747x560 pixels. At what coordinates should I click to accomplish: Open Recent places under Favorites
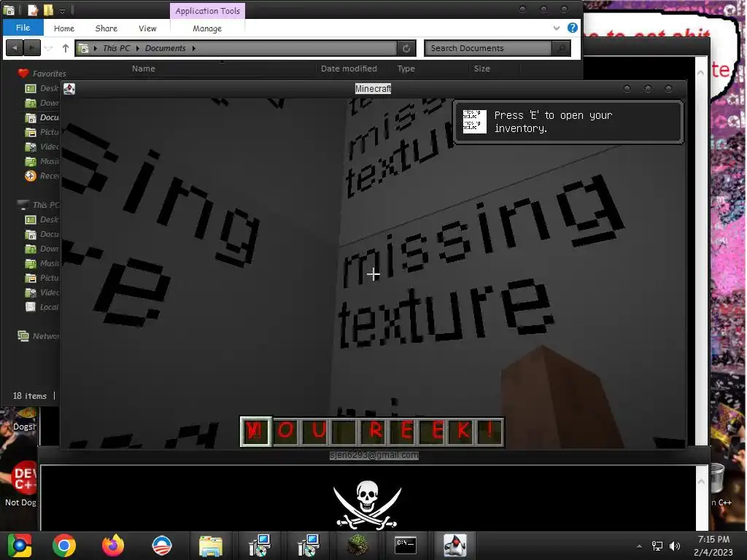(42, 176)
